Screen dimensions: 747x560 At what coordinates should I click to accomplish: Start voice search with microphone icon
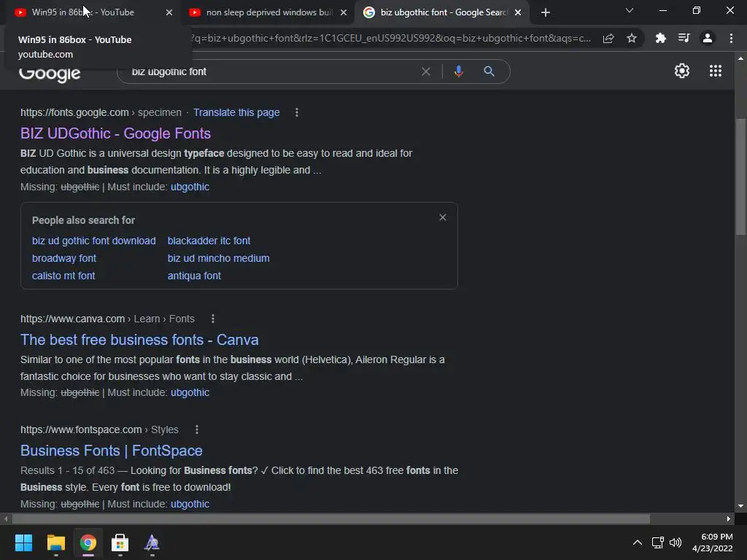click(x=458, y=71)
